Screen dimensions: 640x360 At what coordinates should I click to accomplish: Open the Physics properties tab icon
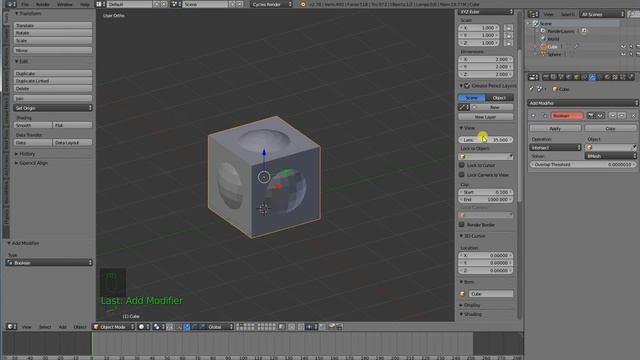pos(631,77)
